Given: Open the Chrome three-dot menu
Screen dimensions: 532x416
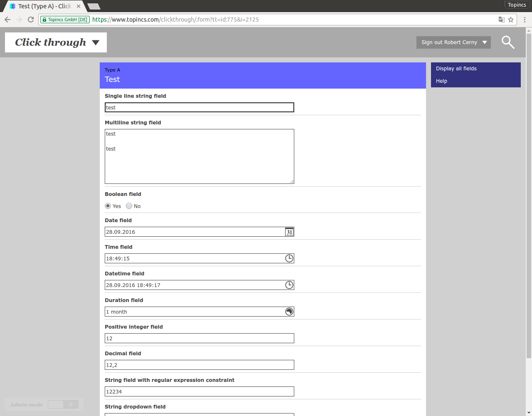Looking at the screenshot, I should (525, 20).
